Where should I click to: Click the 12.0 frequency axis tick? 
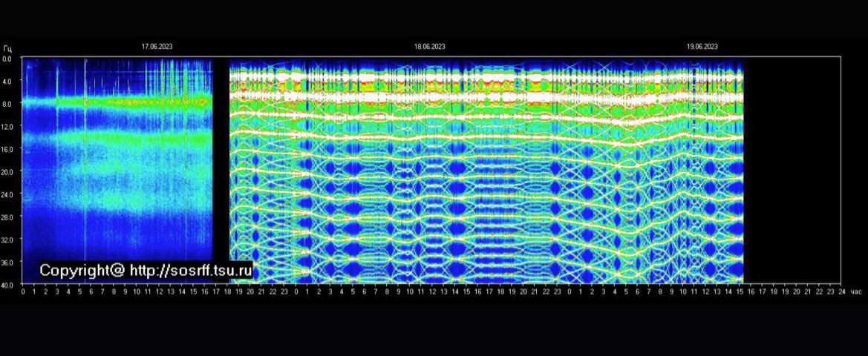(7, 127)
